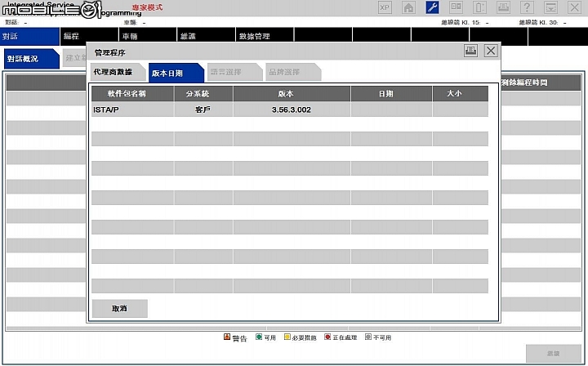588x366 pixels.
Task: Click the 分系統 column header
Action: pyautogui.click(x=203, y=94)
